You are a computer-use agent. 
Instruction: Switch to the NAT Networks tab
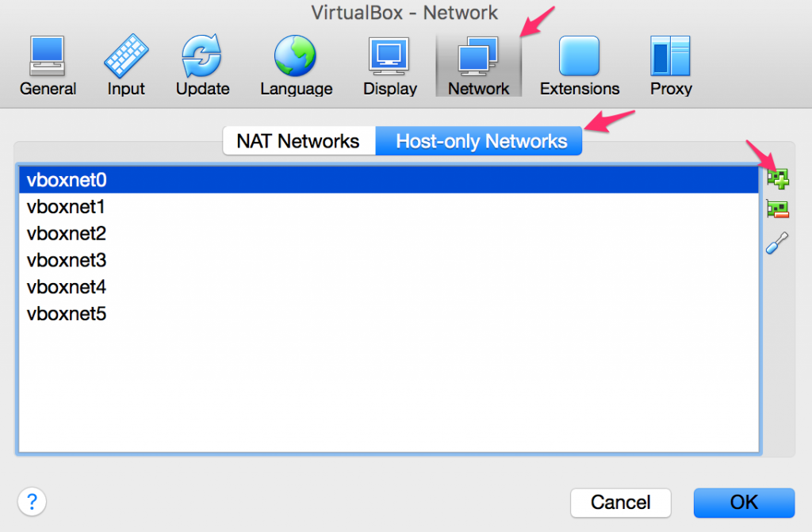pos(299,140)
